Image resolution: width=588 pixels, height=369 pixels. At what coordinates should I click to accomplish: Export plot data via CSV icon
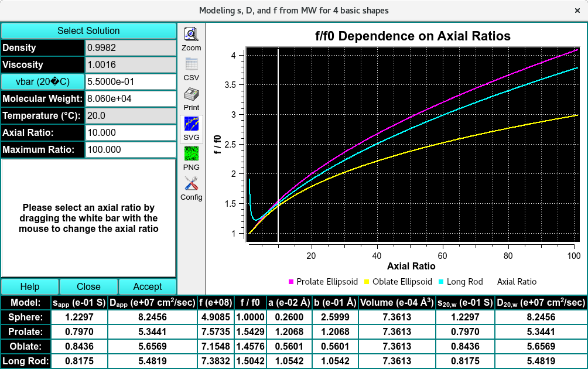coord(191,64)
